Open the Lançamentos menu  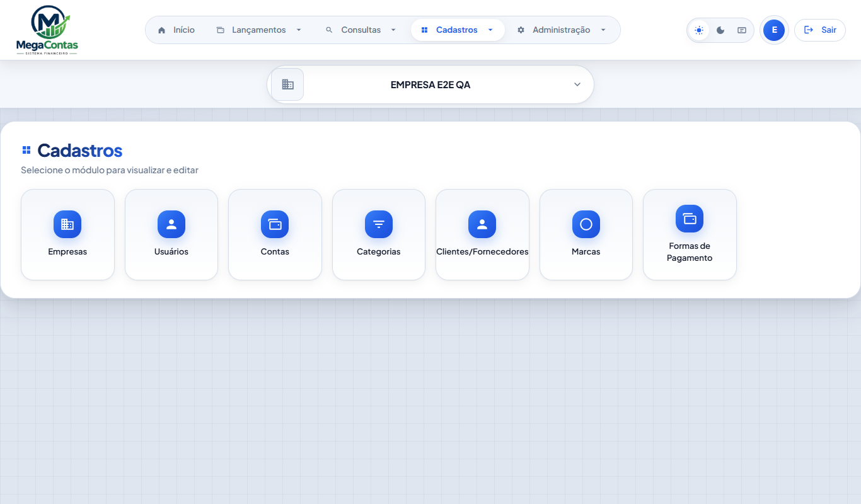click(260, 30)
